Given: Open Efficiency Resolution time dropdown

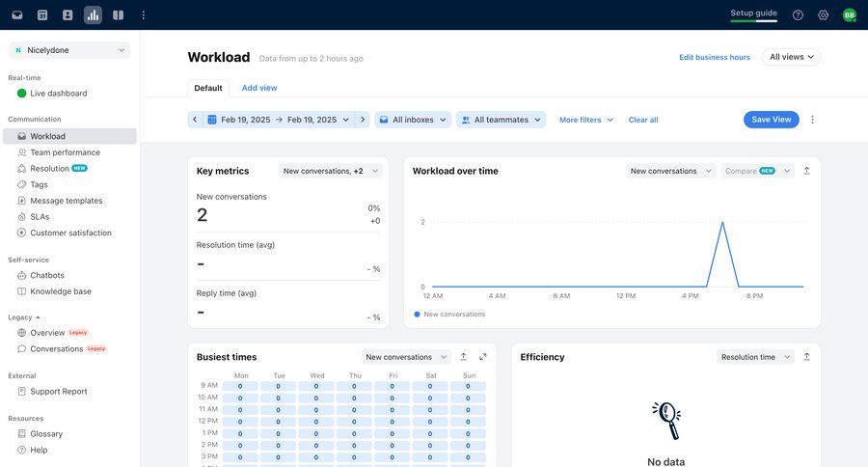Looking at the screenshot, I should point(755,357).
